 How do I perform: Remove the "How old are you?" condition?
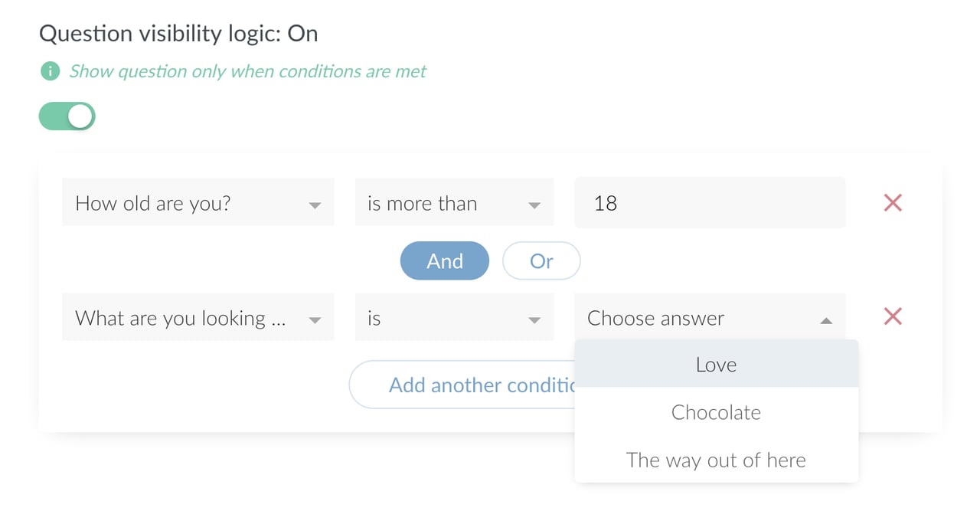tap(892, 202)
